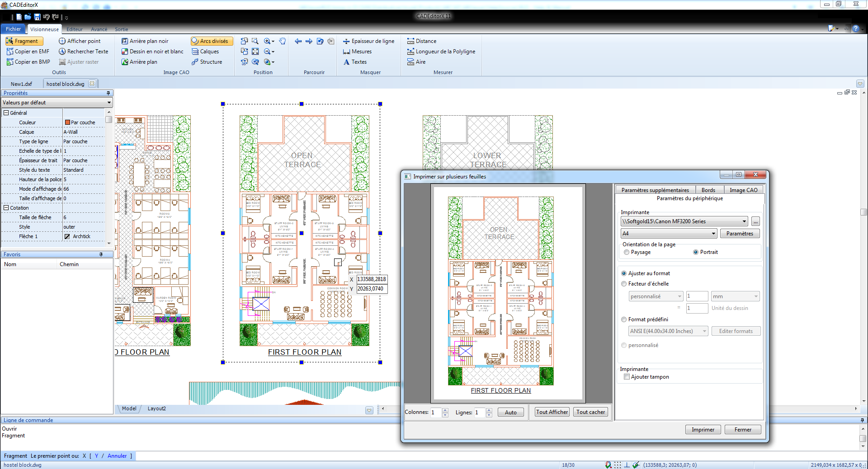This screenshot has width=868, height=469.
Task: Select Paysage page orientation
Action: tap(627, 252)
